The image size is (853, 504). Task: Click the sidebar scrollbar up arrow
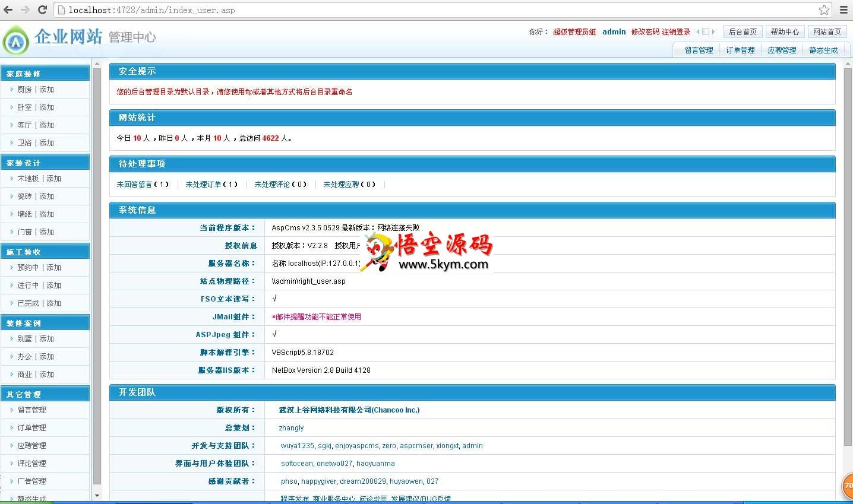pos(97,63)
